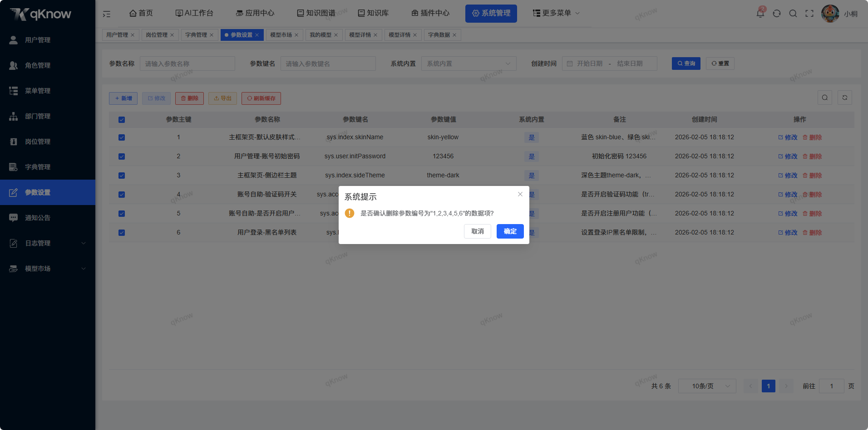Screen dimensions: 868x430
Task: Click the table refresh icon
Action: coord(845,98)
